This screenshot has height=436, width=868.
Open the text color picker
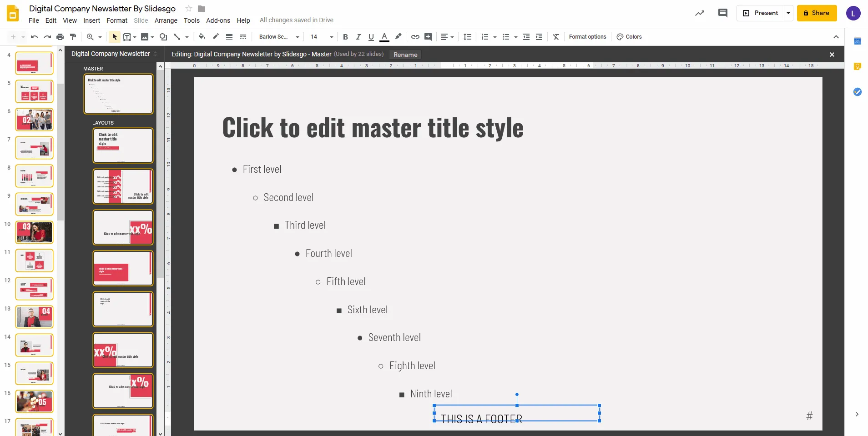point(384,37)
